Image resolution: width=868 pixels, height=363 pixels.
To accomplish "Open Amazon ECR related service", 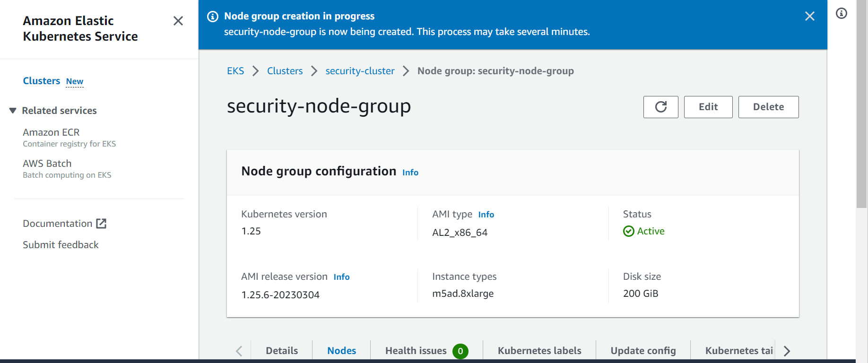I will (51, 132).
